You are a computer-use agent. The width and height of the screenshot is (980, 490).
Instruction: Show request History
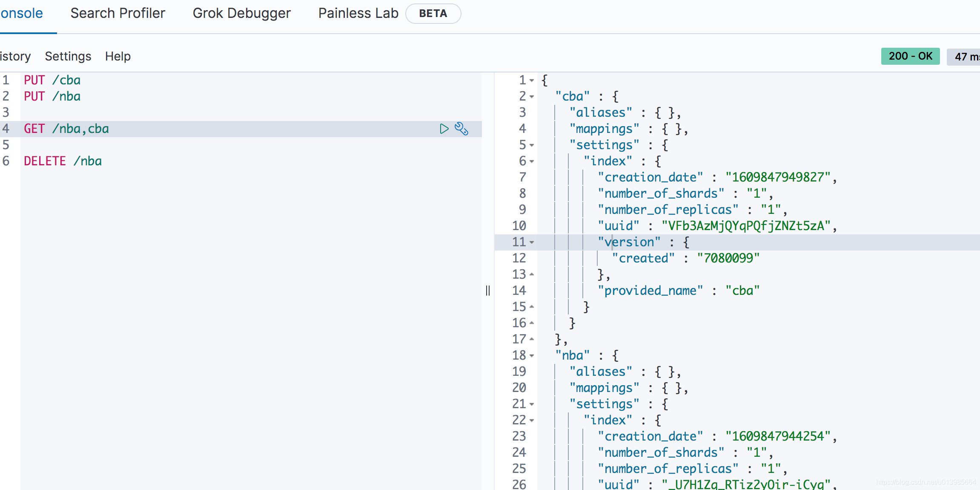15,56
